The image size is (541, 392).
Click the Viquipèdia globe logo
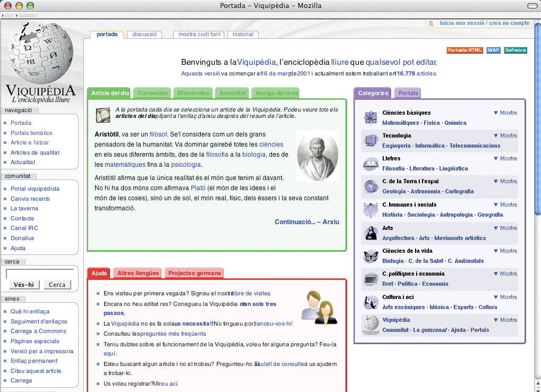[41, 53]
